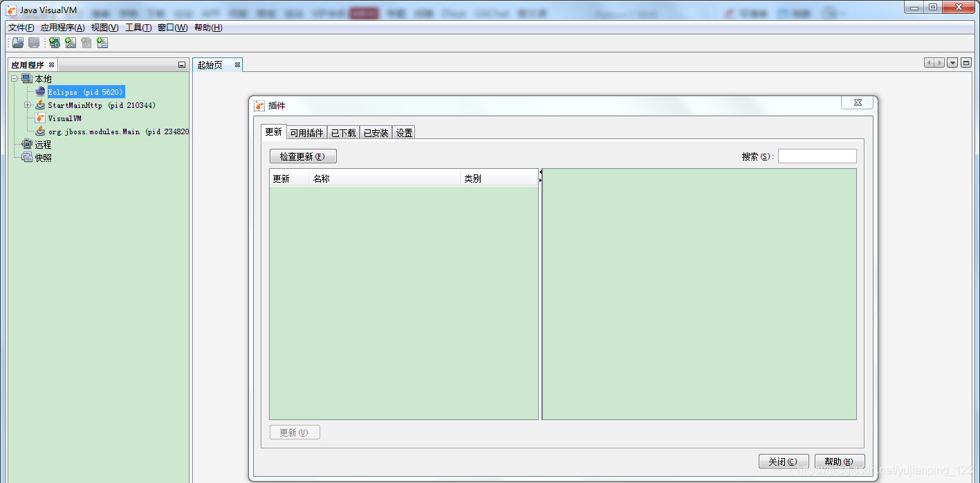Select the 本地 tree node label
Image resolution: width=980 pixels, height=483 pixels.
pos(44,79)
